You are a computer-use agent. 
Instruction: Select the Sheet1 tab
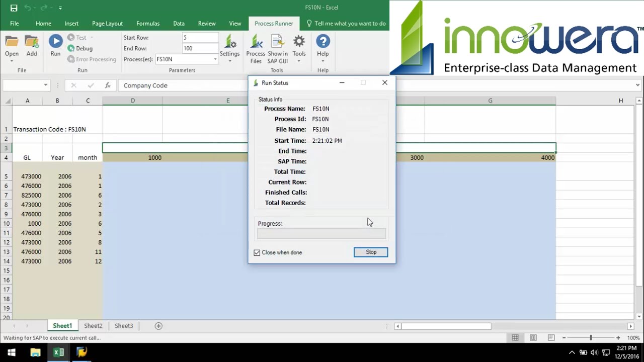pos(62,326)
